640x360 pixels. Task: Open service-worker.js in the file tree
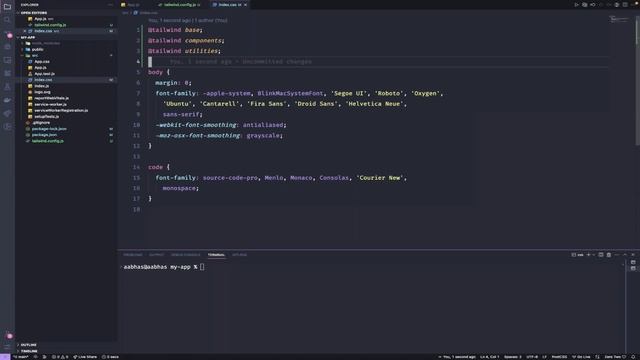click(50, 104)
